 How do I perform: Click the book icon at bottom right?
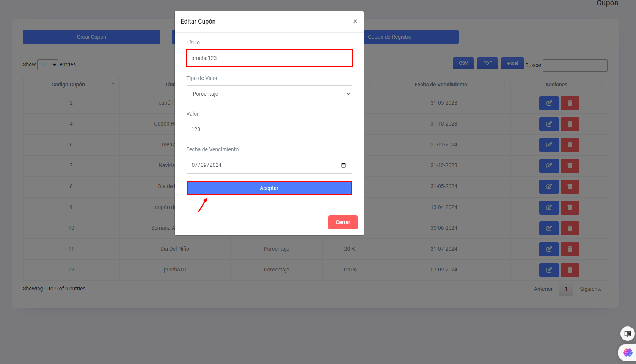[x=627, y=334]
